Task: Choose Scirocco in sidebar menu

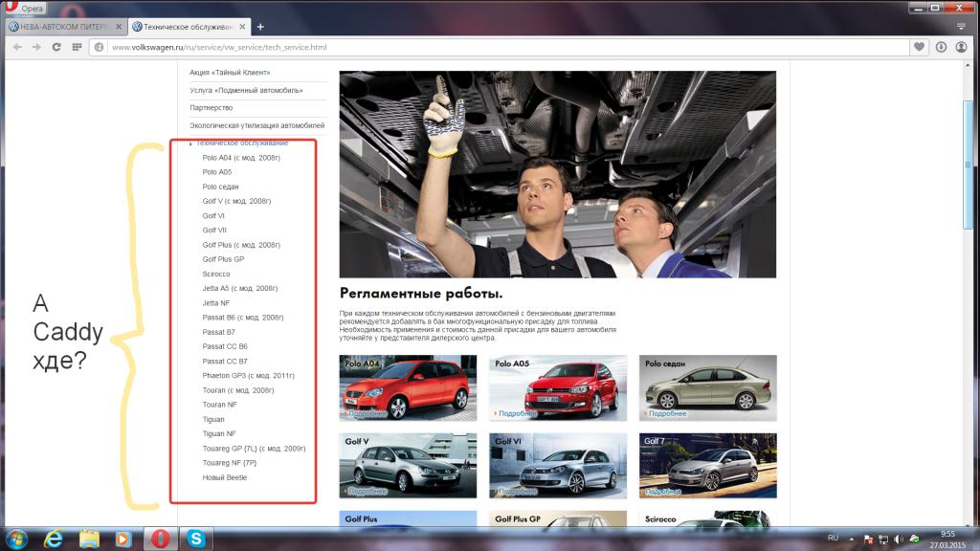Action: (216, 274)
